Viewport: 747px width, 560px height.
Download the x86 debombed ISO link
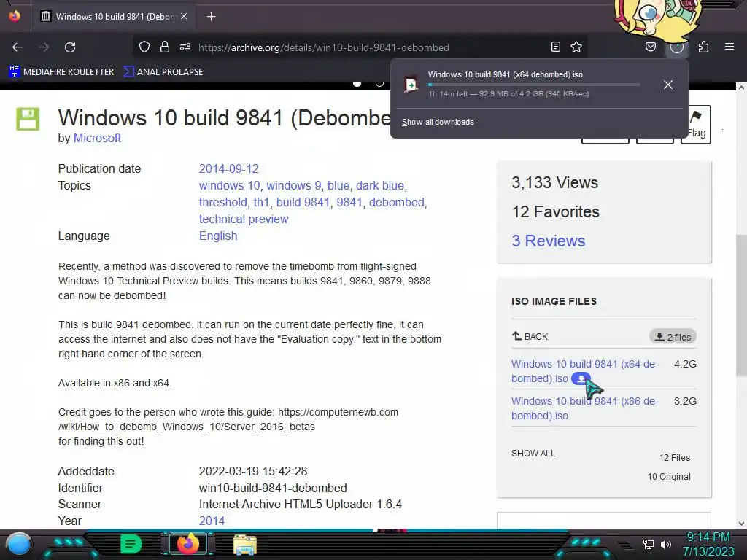[585, 408]
